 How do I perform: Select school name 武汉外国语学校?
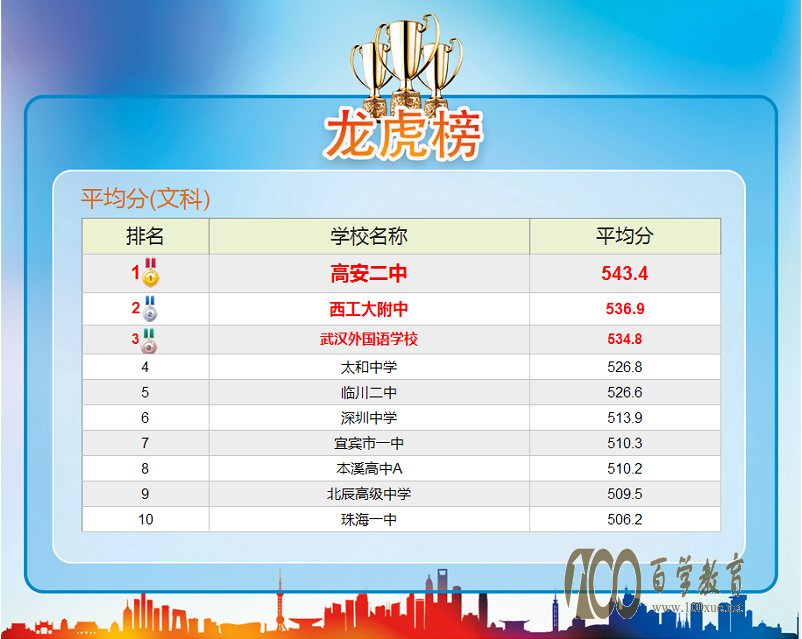tap(369, 339)
